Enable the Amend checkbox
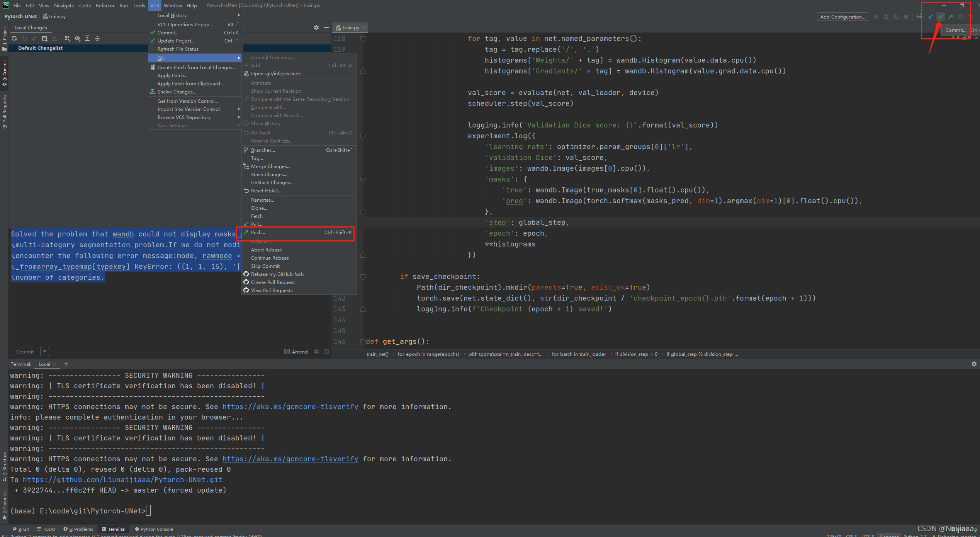 click(287, 352)
